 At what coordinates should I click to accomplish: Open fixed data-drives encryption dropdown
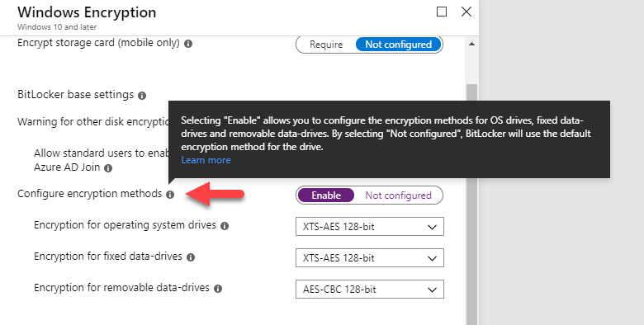click(370, 258)
